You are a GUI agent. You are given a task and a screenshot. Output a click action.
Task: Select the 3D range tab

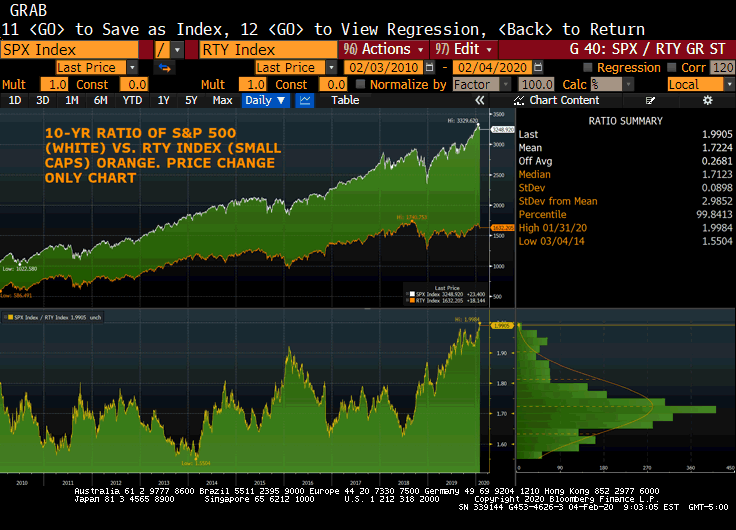coord(43,100)
